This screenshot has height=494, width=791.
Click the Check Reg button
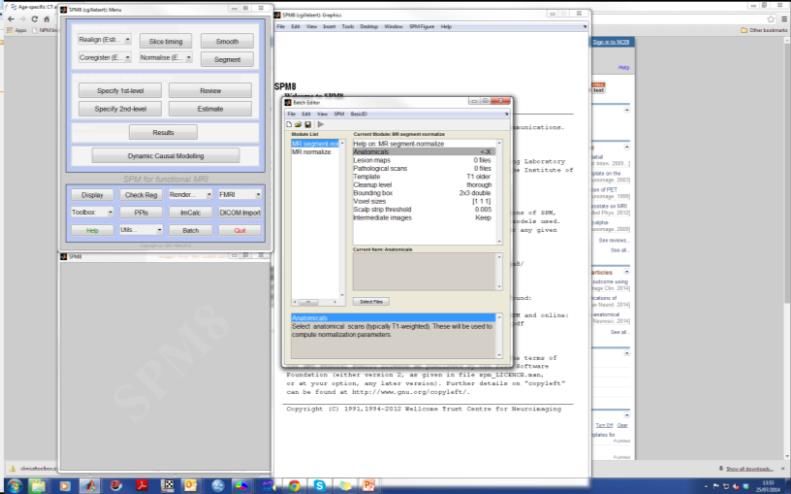point(141,195)
